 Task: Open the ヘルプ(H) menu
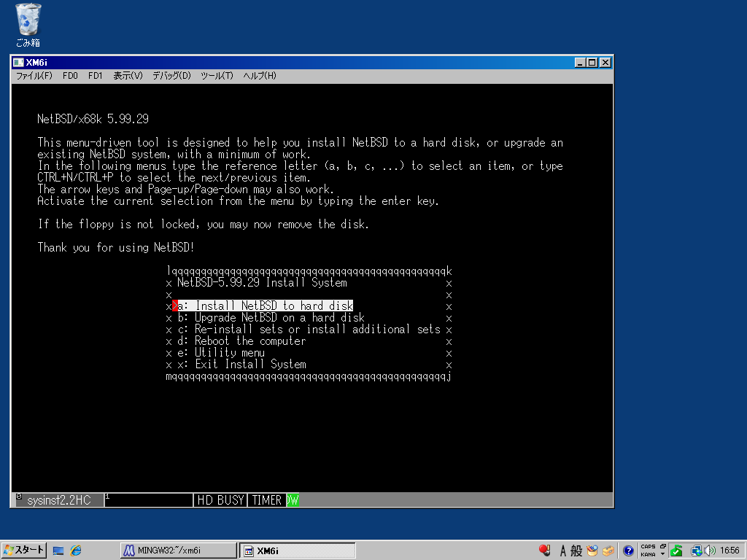coord(260,76)
